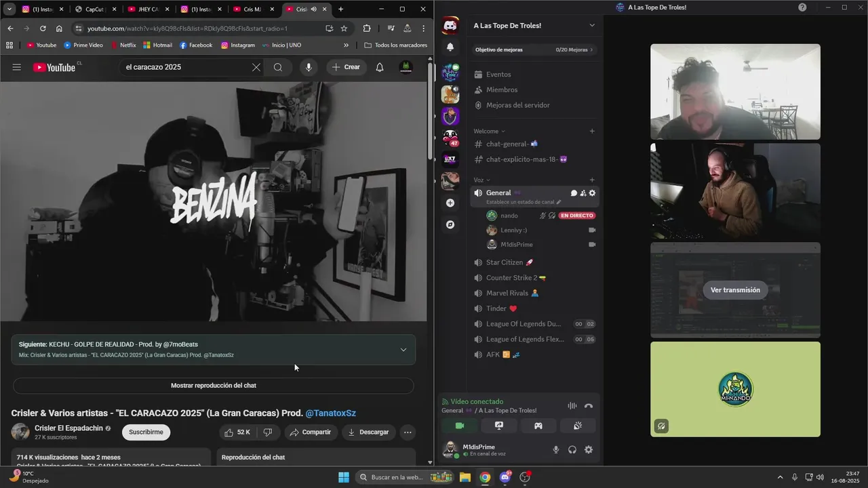Open @TanatoxSz channel link
868x488 pixels.
pos(330,413)
